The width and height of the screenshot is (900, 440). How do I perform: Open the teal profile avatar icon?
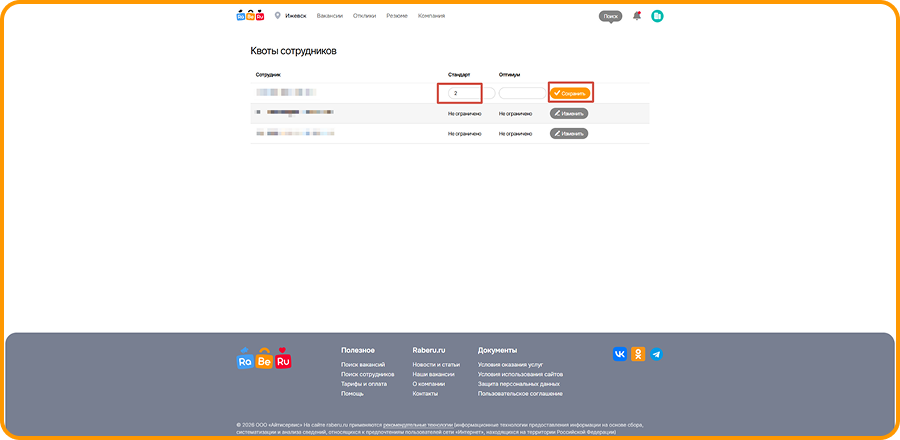click(x=657, y=16)
